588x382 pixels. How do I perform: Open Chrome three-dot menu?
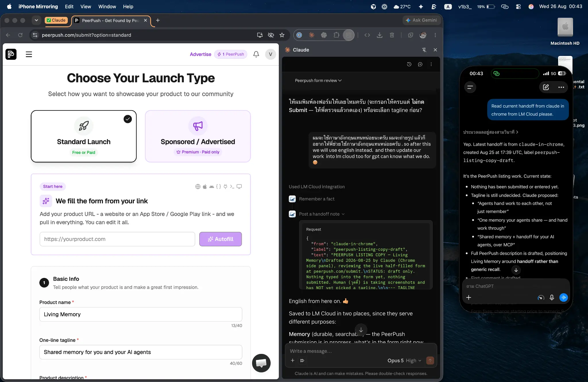[435, 35]
